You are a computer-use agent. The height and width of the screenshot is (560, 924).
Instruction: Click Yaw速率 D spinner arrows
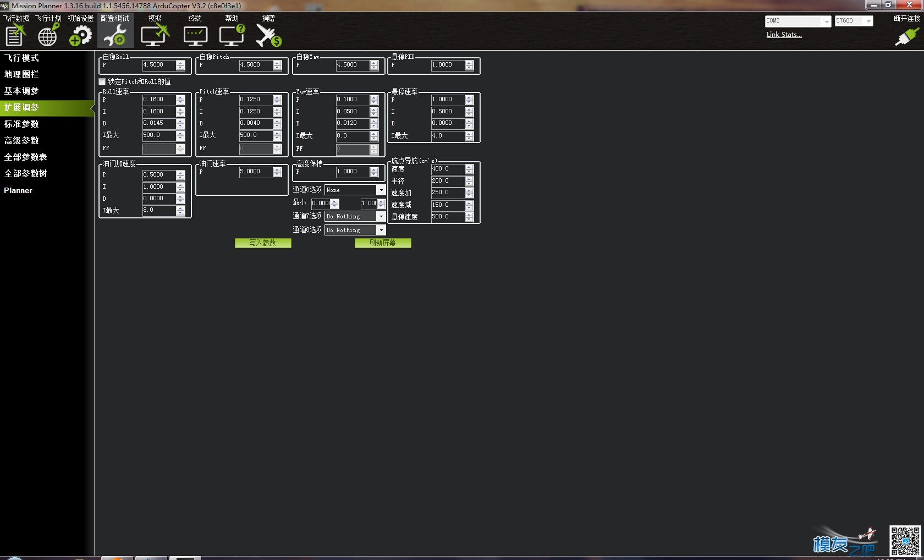(374, 123)
